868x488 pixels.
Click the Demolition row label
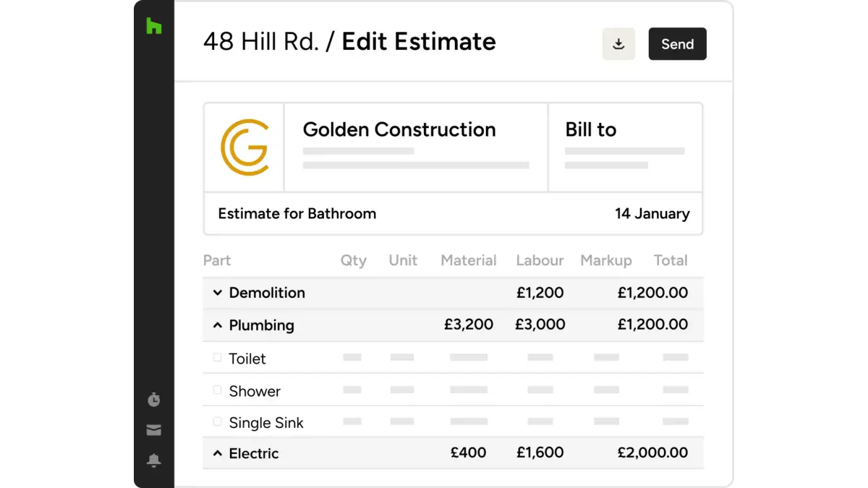tap(267, 293)
